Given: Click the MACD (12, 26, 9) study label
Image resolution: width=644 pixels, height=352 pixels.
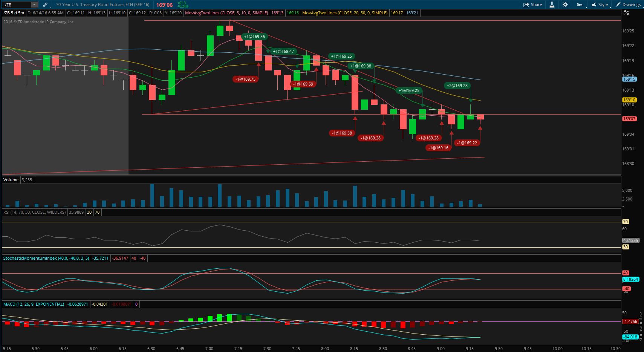Looking at the screenshot, I should click(x=34, y=304).
